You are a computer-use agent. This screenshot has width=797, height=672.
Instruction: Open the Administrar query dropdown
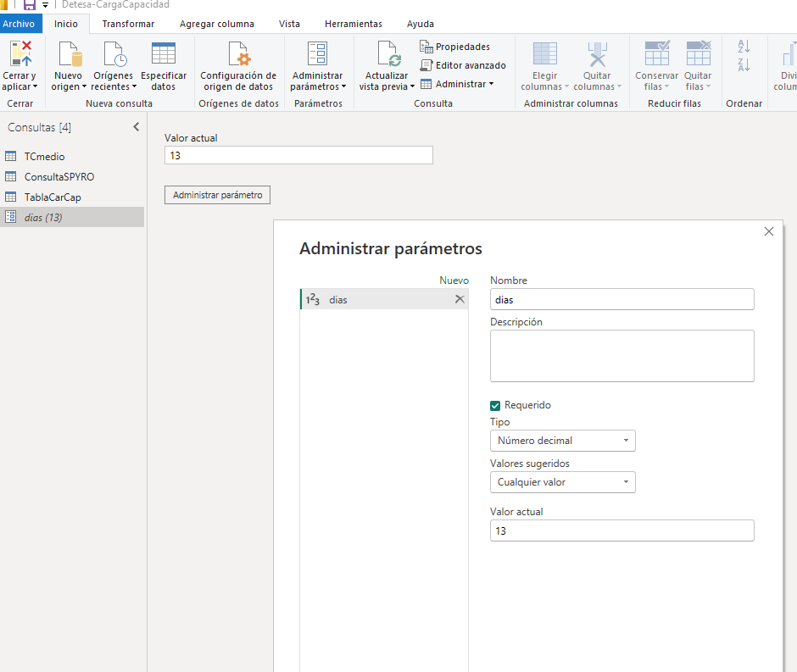click(457, 84)
